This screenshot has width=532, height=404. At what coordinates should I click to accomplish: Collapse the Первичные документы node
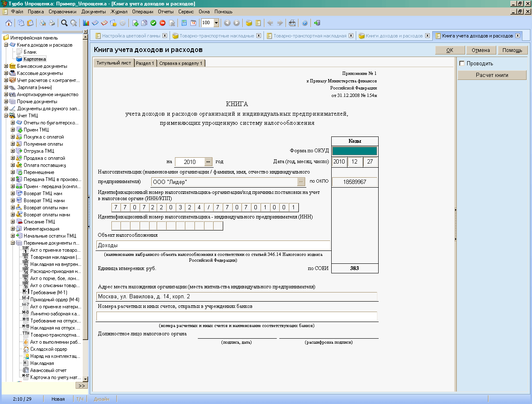12,243
